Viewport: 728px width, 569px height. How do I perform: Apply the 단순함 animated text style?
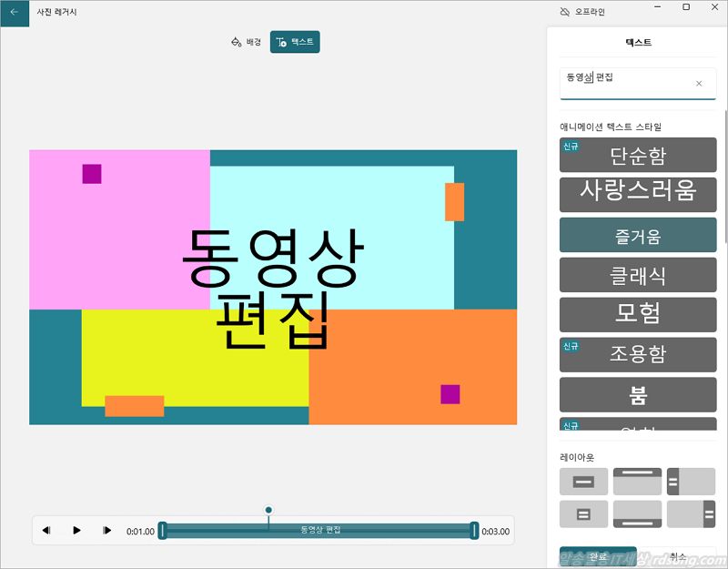(638, 155)
